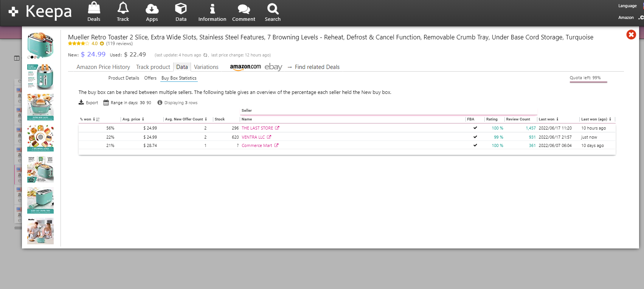
Task: Click the info icon beside Displaying 3 rows
Action: tap(160, 103)
